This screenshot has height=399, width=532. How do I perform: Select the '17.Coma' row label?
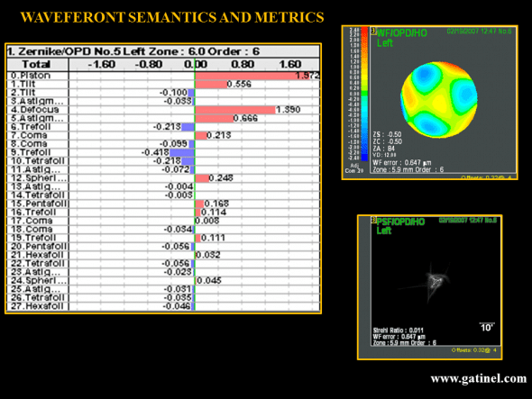[32, 221]
